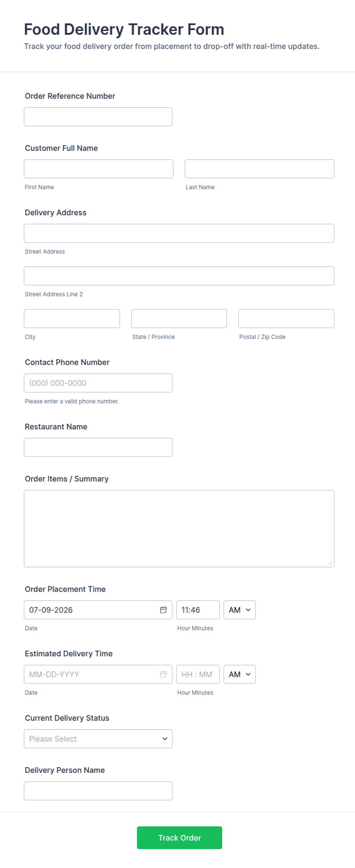Click inside Order Items / Summary textarea
Screen dimensions: 355x868
click(179, 529)
